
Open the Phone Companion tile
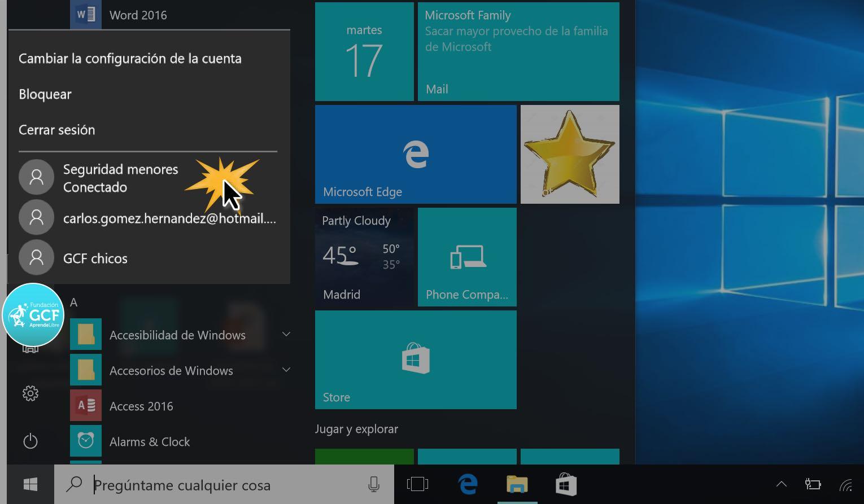click(467, 257)
